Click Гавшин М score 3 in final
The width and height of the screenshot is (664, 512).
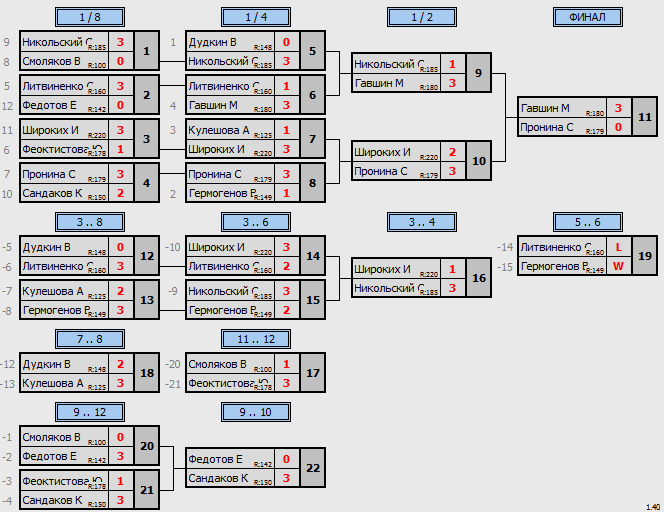pos(618,108)
